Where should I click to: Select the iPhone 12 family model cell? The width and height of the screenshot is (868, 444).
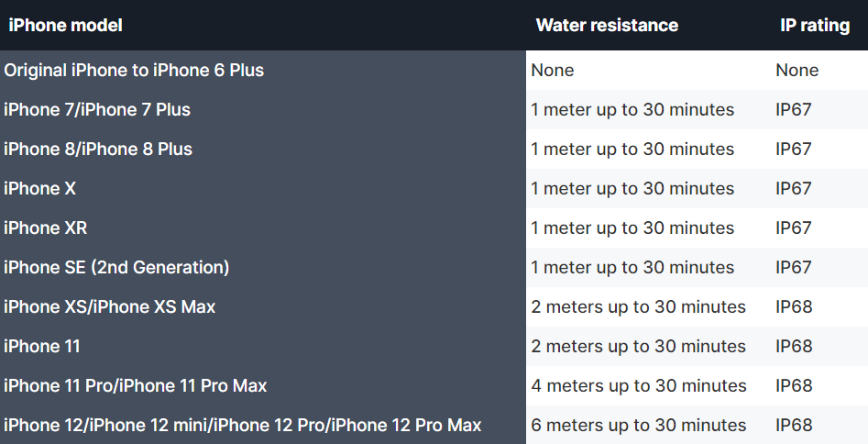(x=243, y=426)
